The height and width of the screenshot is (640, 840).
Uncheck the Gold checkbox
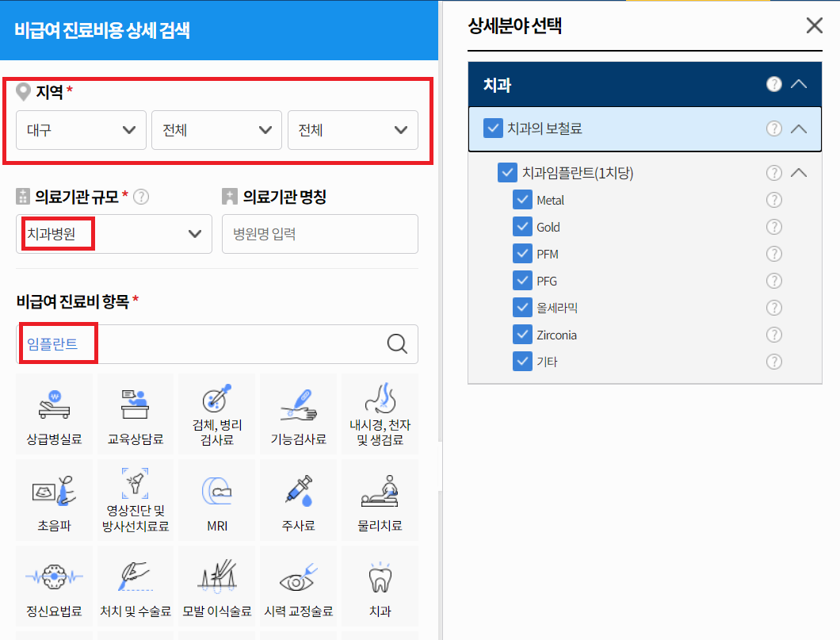522,227
